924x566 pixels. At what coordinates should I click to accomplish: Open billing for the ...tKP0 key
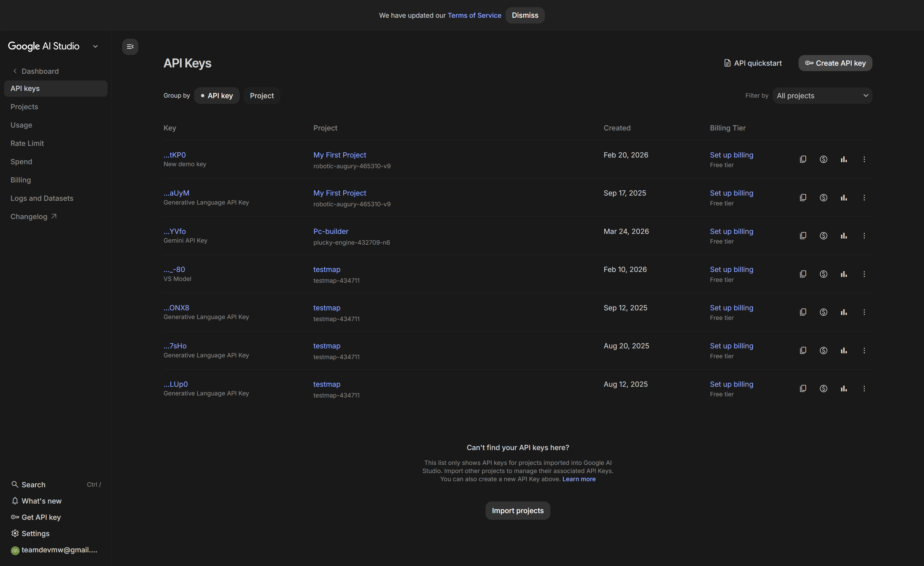[x=823, y=159]
